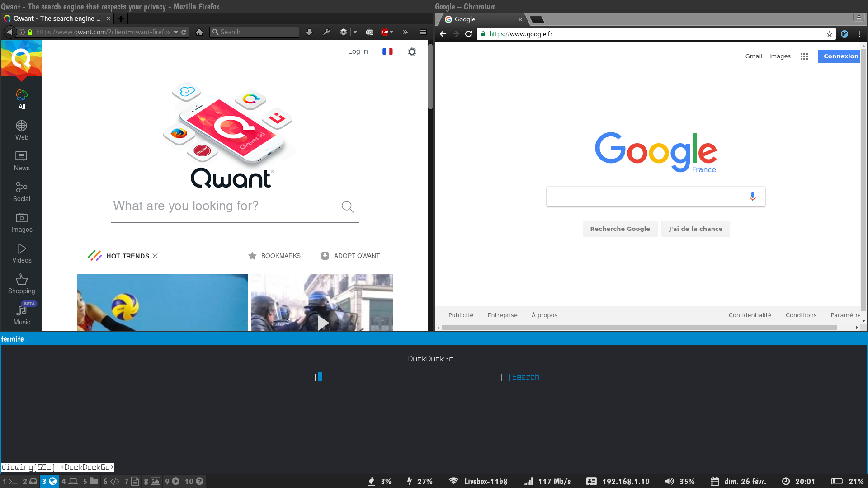Screen dimensions: 868x488
Task: Expand Firefox URL bar history dropdown
Action: (x=176, y=32)
